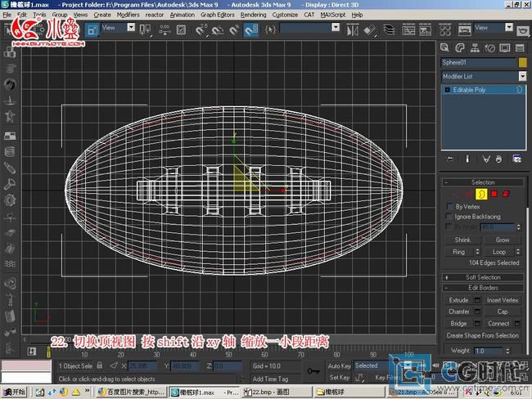The width and height of the screenshot is (532, 399).
Task: Open the Material Editor icon
Action: tap(444, 30)
